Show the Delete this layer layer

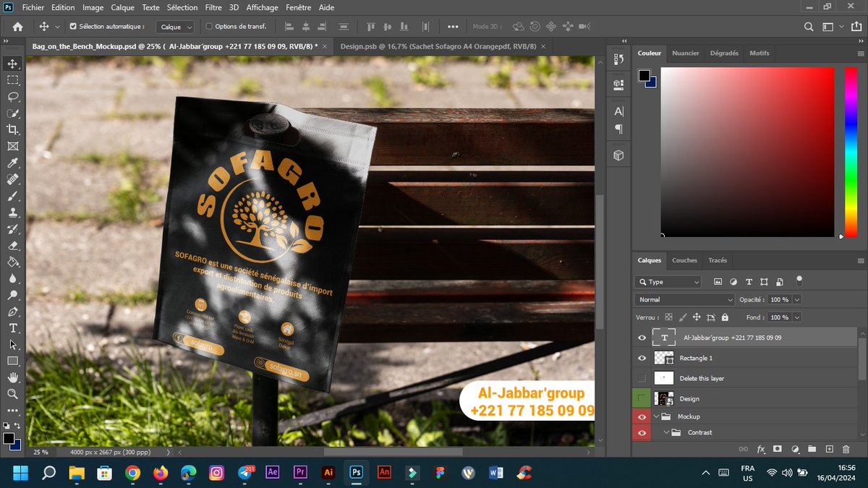(x=642, y=378)
